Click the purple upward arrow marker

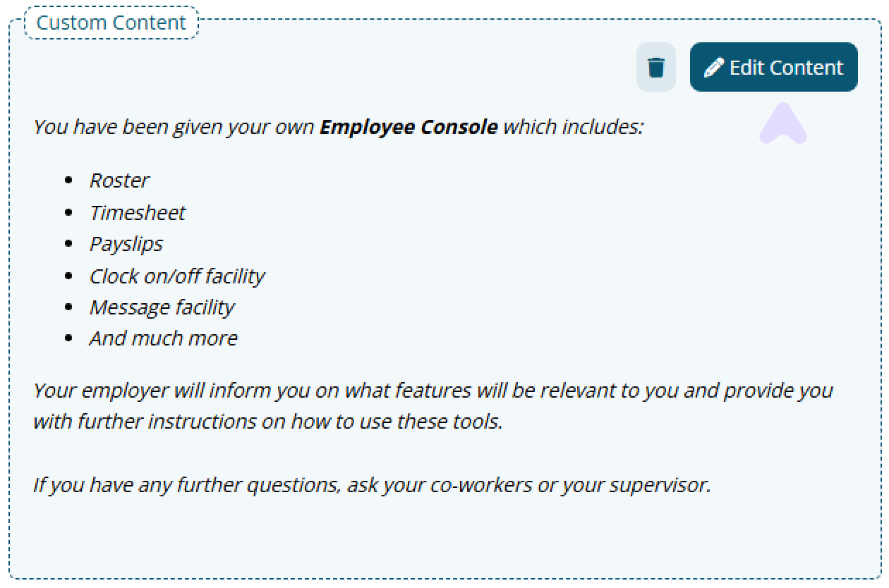(x=783, y=124)
